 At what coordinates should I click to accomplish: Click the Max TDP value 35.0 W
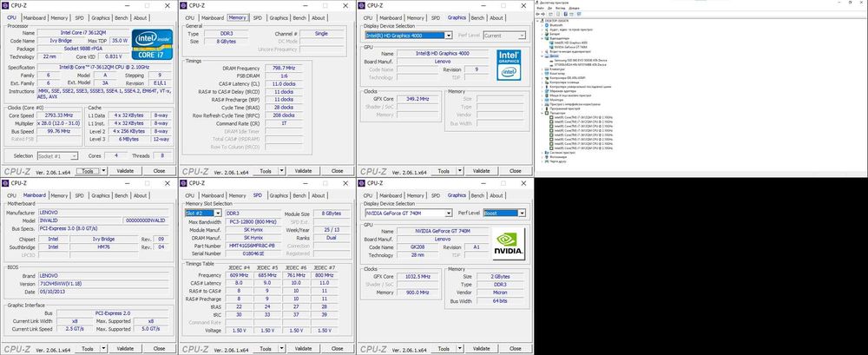118,41
